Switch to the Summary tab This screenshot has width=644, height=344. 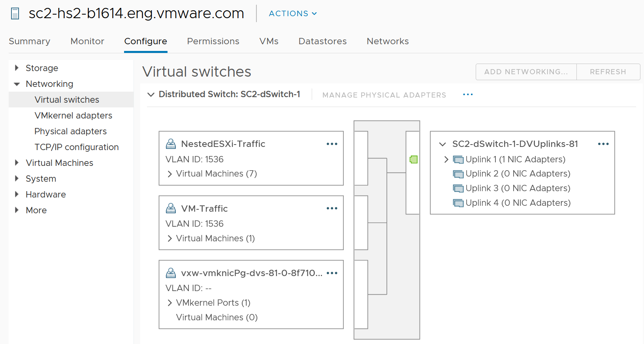click(30, 41)
